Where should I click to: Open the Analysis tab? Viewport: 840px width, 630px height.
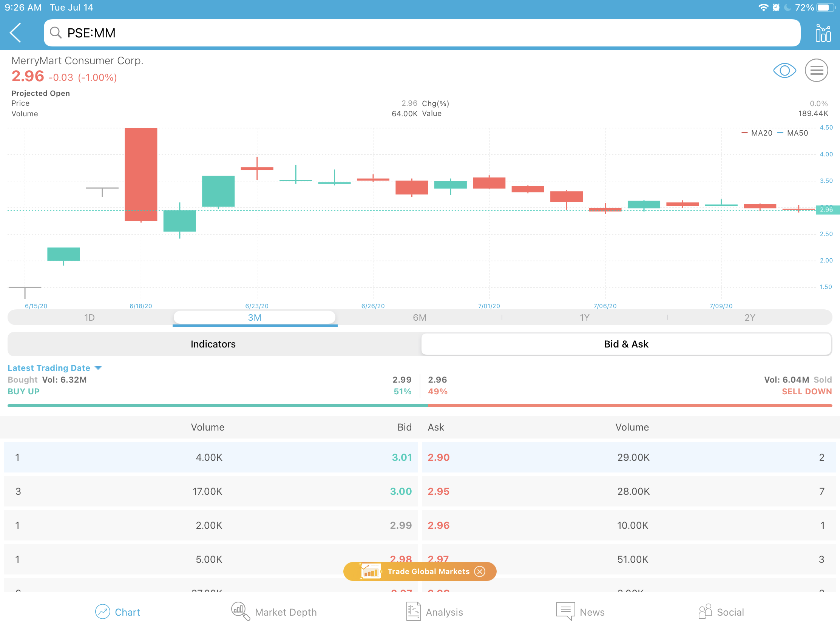[x=434, y=612]
